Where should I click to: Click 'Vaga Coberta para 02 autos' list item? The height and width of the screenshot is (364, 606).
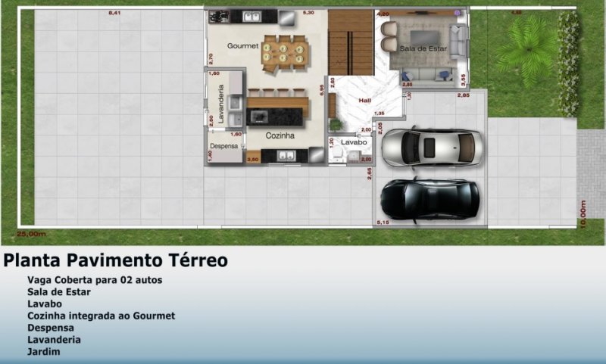[95, 280]
